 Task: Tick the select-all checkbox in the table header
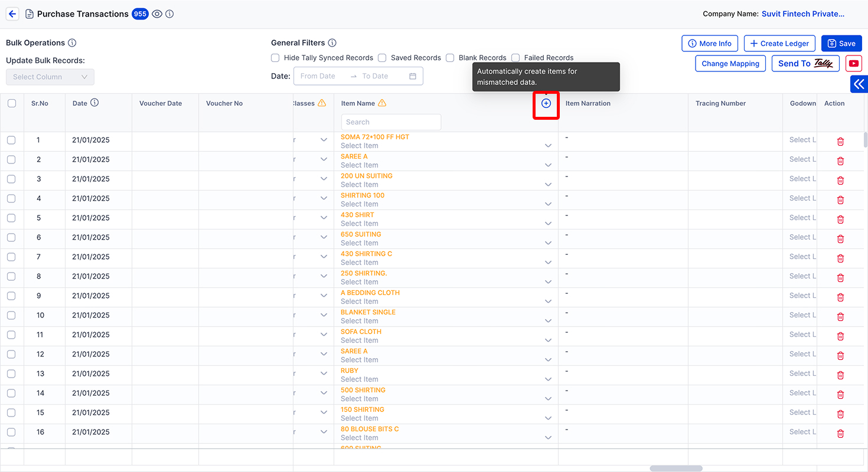12,103
